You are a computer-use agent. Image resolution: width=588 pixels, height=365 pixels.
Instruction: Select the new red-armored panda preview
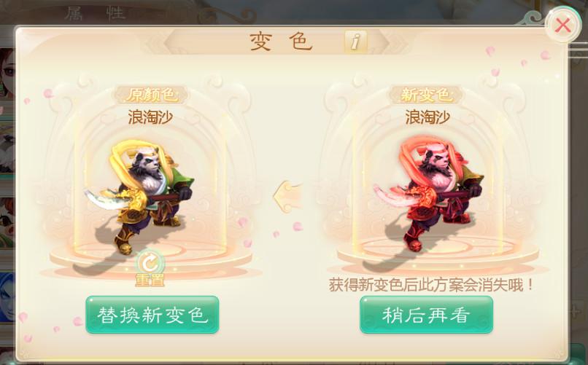(429, 194)
